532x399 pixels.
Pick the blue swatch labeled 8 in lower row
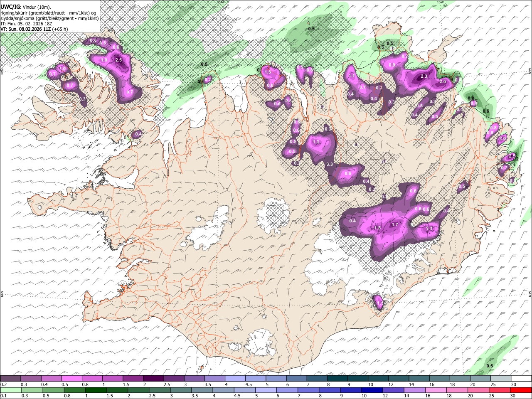coord(330,390)
